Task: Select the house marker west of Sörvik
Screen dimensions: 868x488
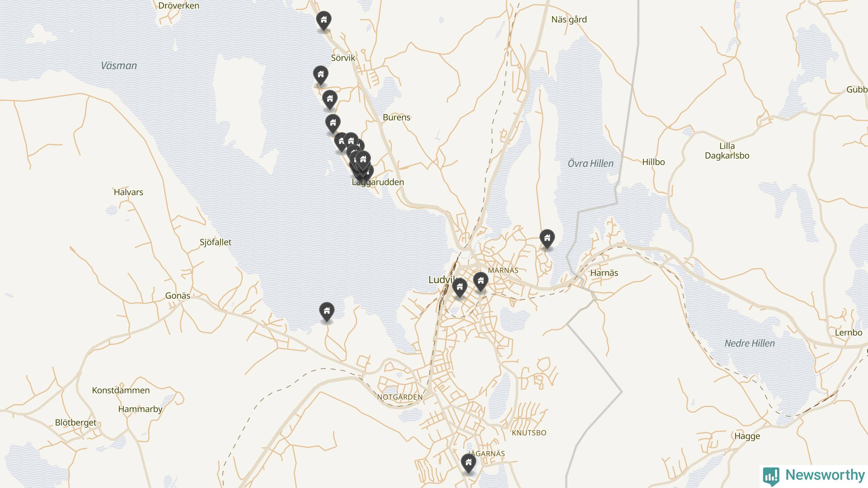Action: click(321, 75)
